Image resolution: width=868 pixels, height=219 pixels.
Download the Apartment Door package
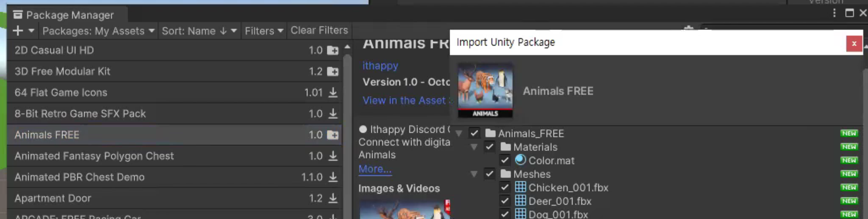333,198
